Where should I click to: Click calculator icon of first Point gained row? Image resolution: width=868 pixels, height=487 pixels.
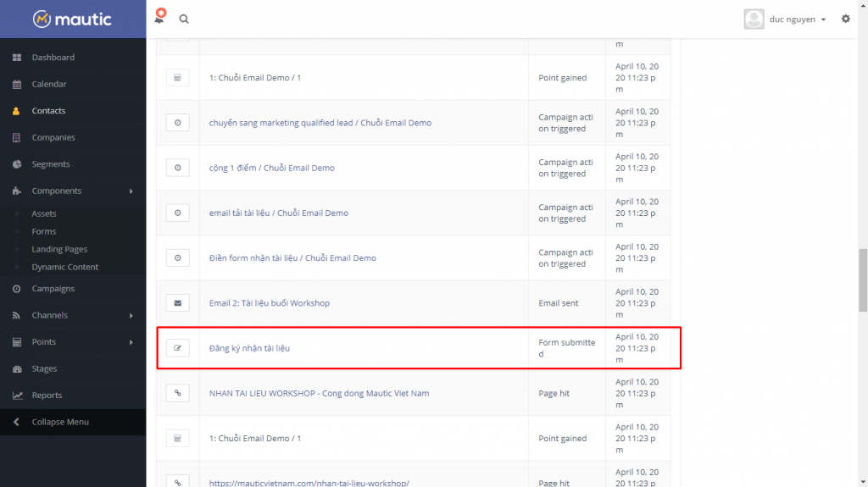click(177, 78)
